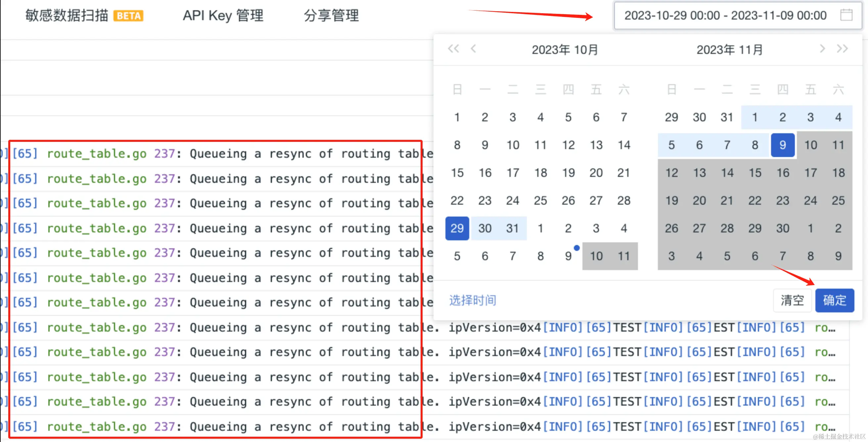Select October 29 start date
Viewport: 868px width, 442px height.
[457, 228]
